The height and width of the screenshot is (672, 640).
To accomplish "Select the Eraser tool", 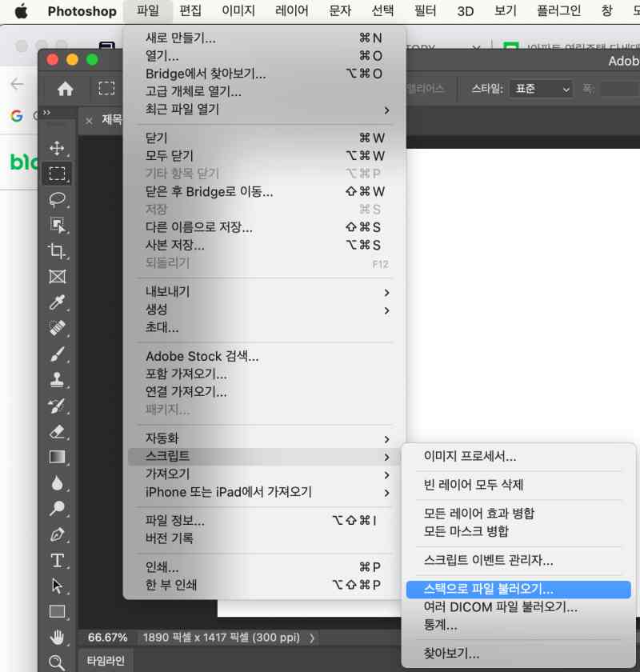I will [x=57, y=431].
